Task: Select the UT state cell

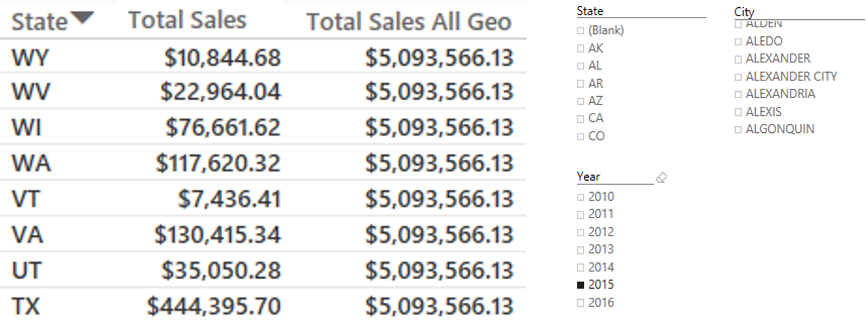Action: tap(26, 270)
